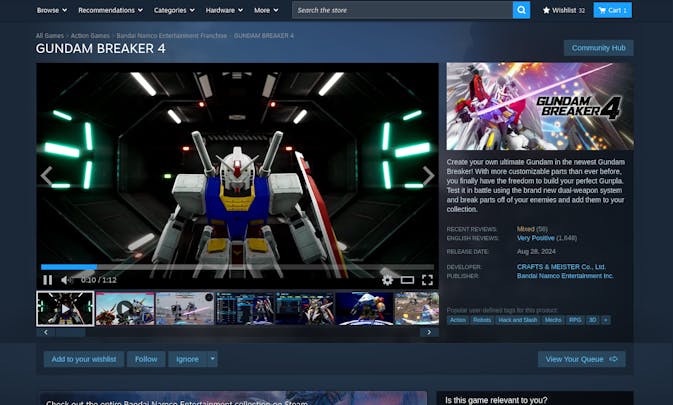The width and height of the screenshot is (673, 405).
Task: Expand the Browse dropdown menu
Action: [x=51, y=10]
